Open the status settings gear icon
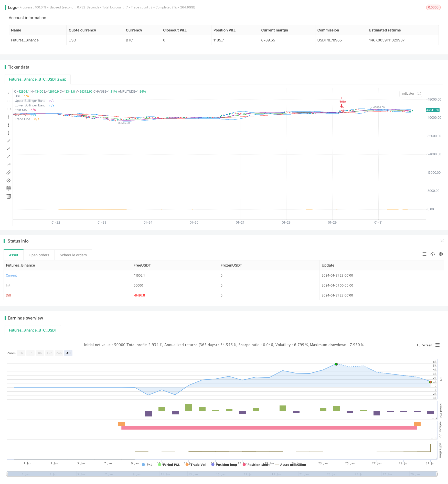Screen dimensions: 448x484 click(x=441, y=254)
